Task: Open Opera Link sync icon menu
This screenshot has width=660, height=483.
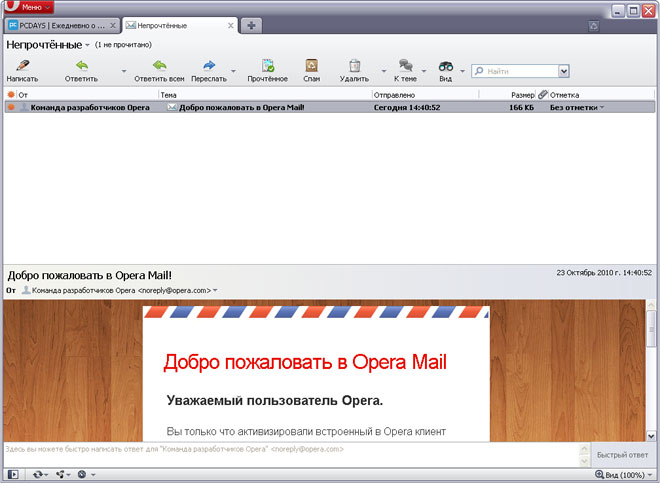Action: [40, 475]
